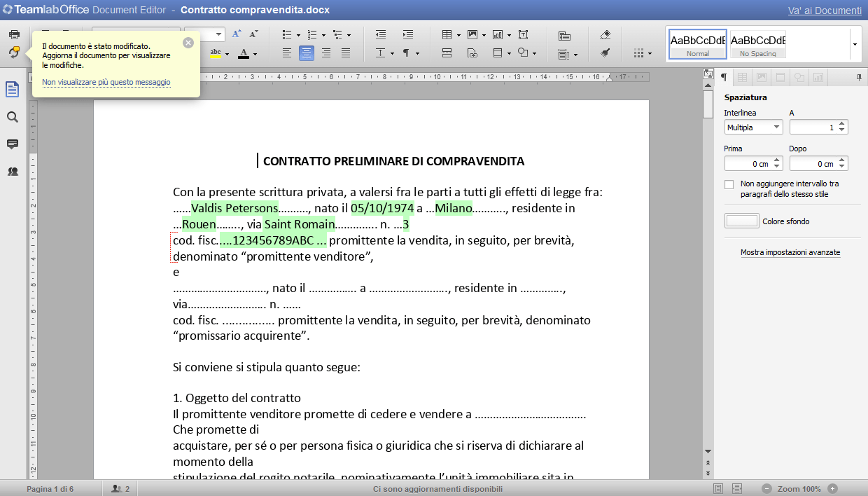Open multilevel list dropdown
The image size is (868, 496).
(349, 34)
